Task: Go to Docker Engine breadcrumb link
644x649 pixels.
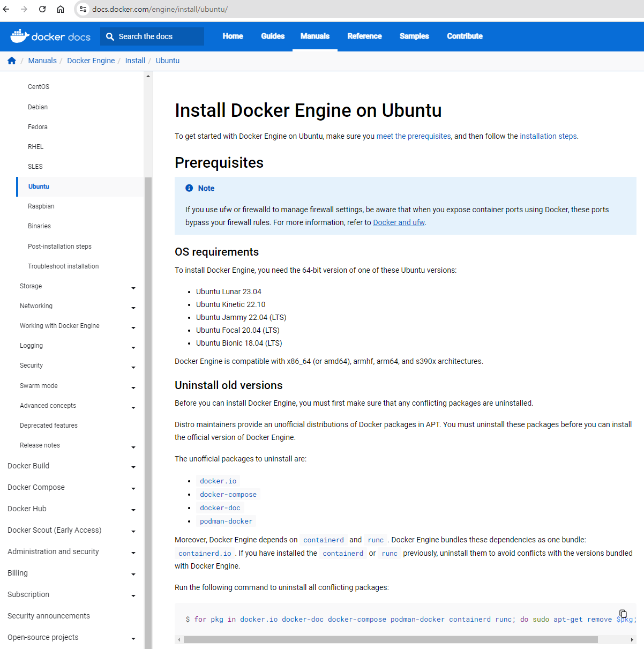Action: pyautogui.click(x=91, y=61)
